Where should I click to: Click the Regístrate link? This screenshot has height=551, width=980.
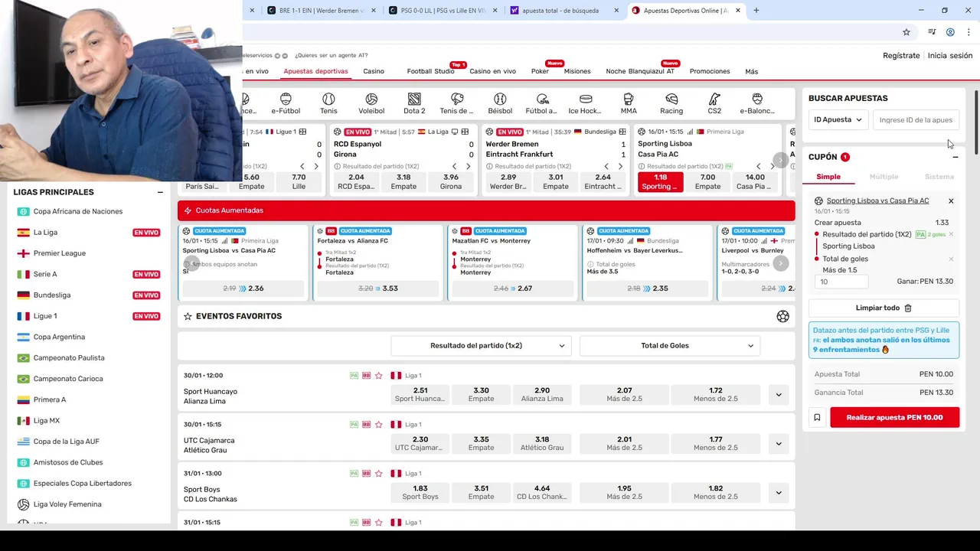click(901, 55)
